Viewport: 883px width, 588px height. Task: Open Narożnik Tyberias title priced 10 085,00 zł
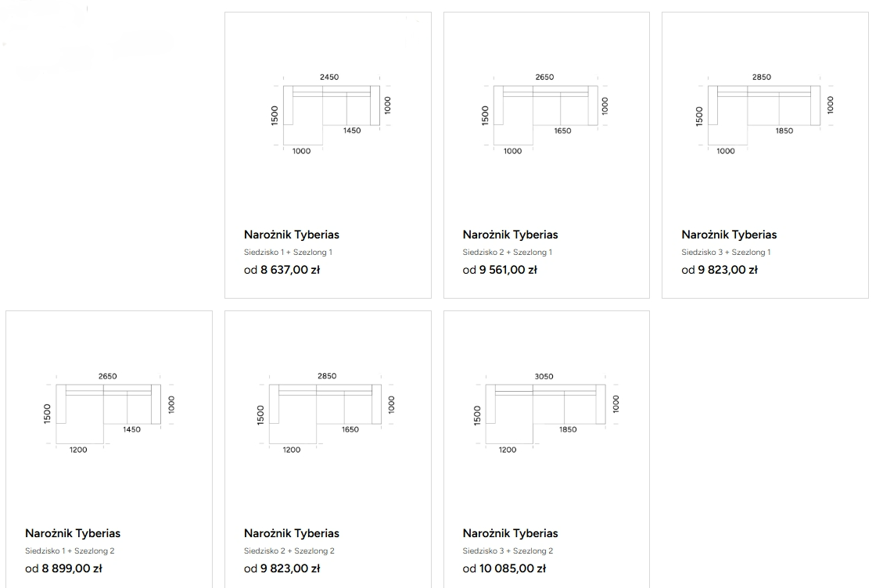point(511,533)
